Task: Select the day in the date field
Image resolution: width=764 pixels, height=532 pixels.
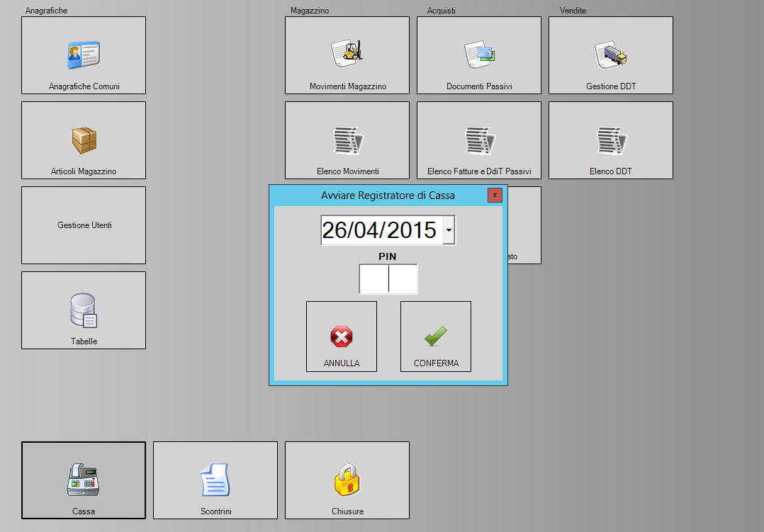Action: [335, 231]
